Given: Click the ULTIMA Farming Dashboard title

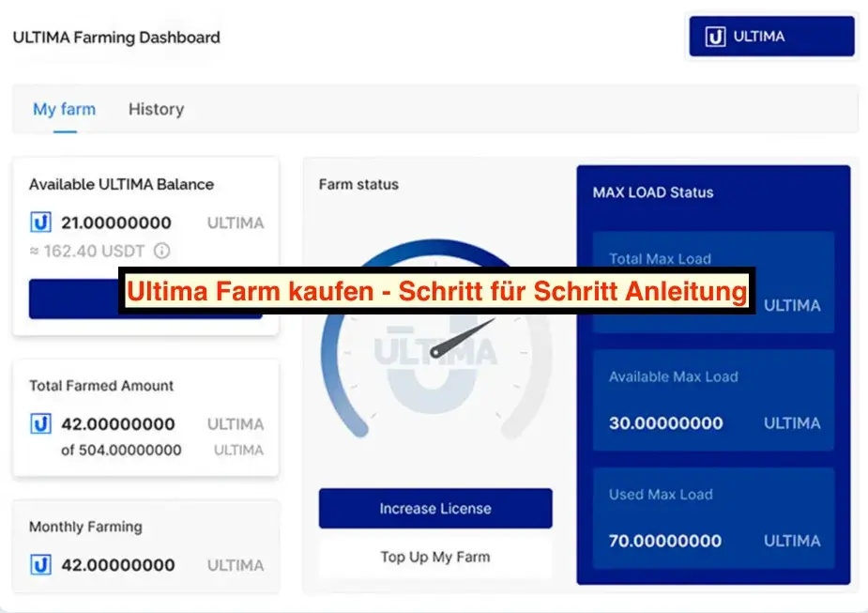Looking at the screenshot, I should point(116,38).
